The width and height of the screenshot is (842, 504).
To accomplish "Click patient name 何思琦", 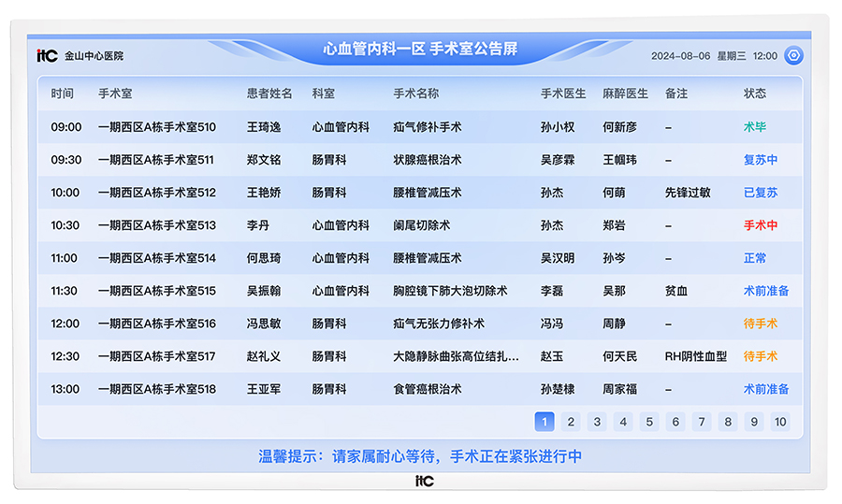I will 264,258.
